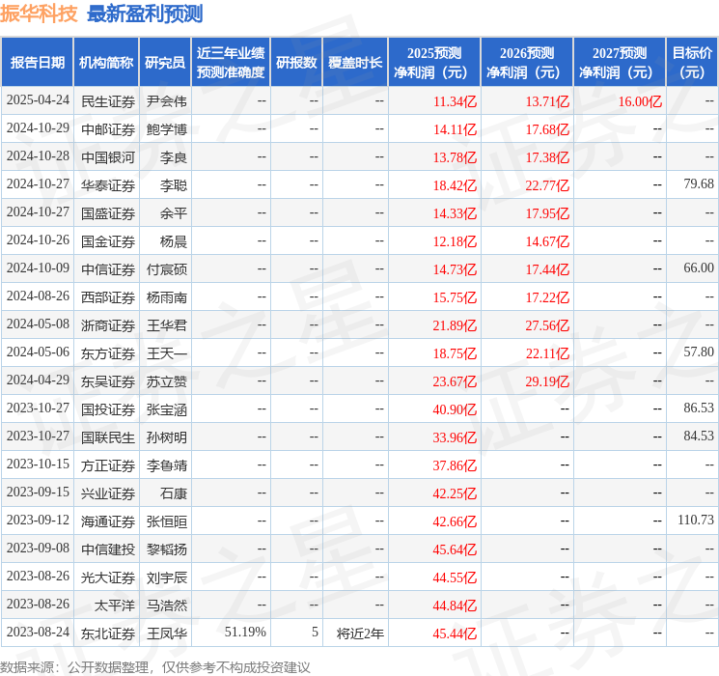Click the 最新盈利预测 title text

[145, 14]
